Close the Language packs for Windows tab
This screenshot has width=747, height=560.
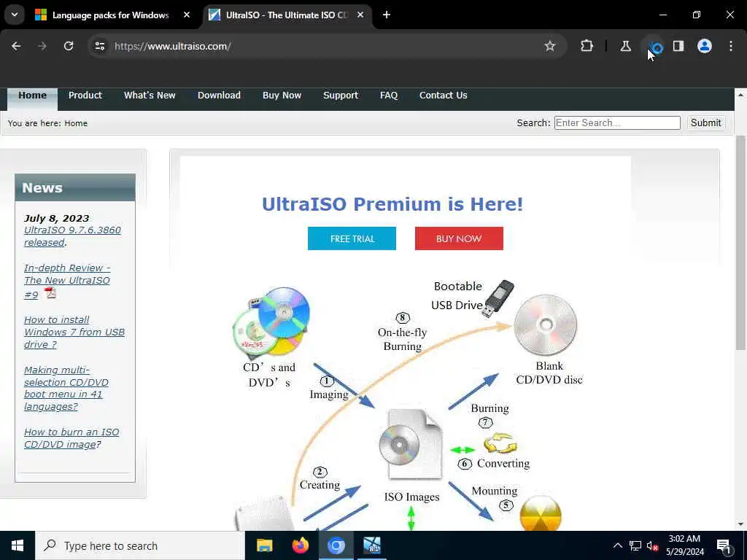coord(187,15)
